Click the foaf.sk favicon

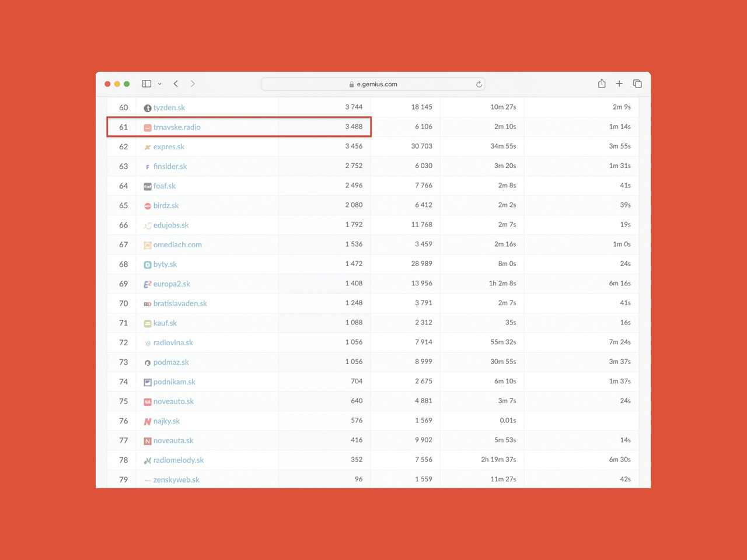[x=148, y=187]
